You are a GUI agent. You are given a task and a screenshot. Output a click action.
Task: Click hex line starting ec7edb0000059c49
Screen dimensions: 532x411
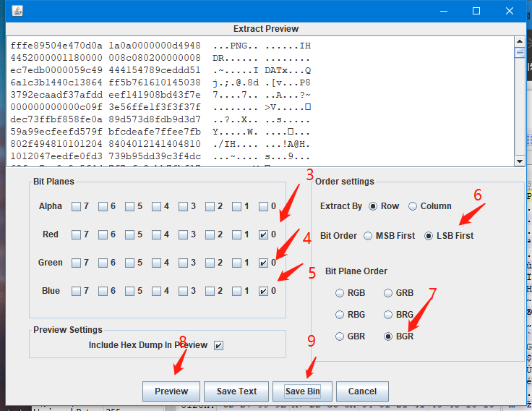[x=160, y=70]
